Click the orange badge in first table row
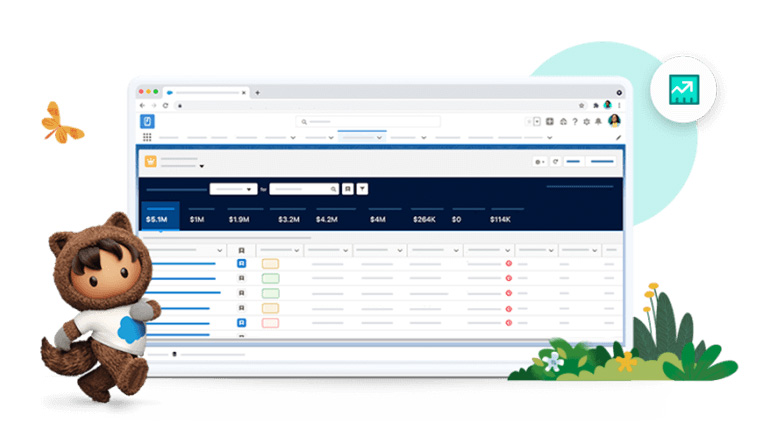 (x=270, y=263)
